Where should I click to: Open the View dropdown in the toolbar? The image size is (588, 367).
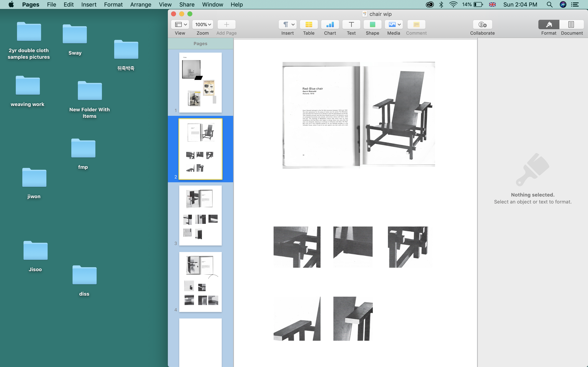180,24
